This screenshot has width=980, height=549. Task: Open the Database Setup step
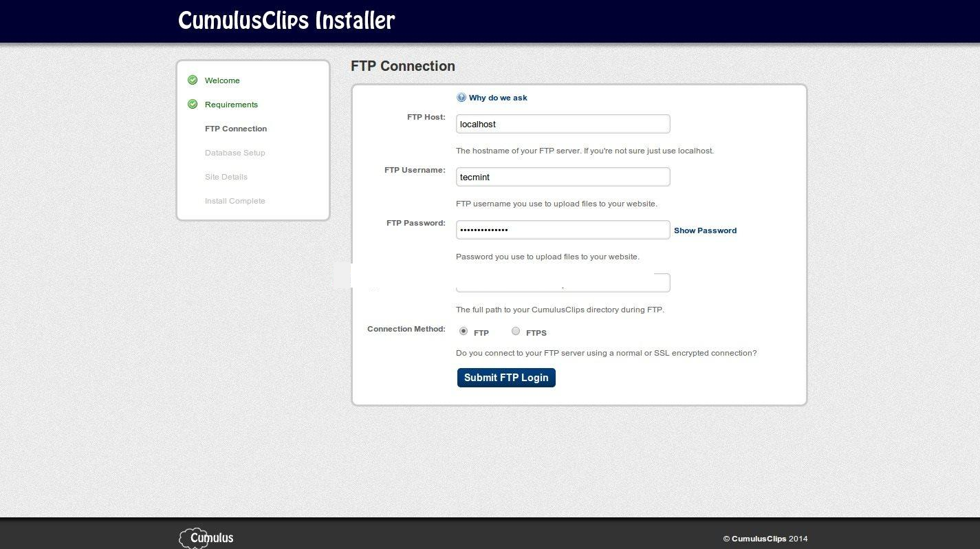[235, 153]
